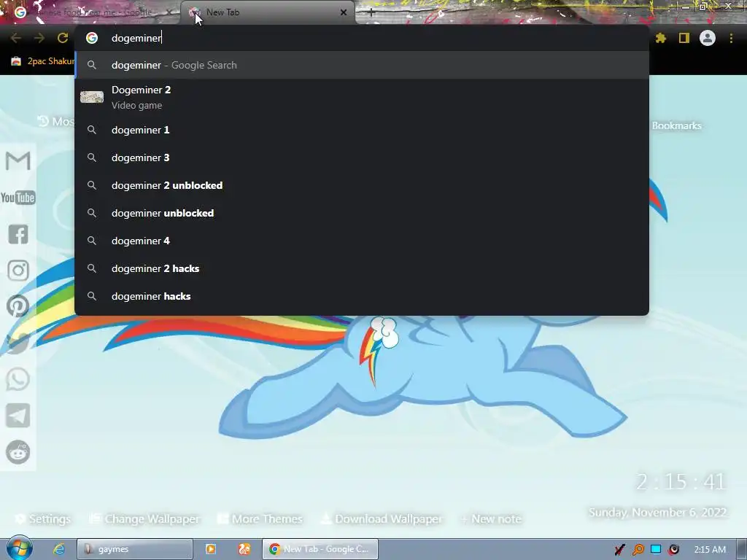Click the red tool tray icon

[x=619, y=550]
